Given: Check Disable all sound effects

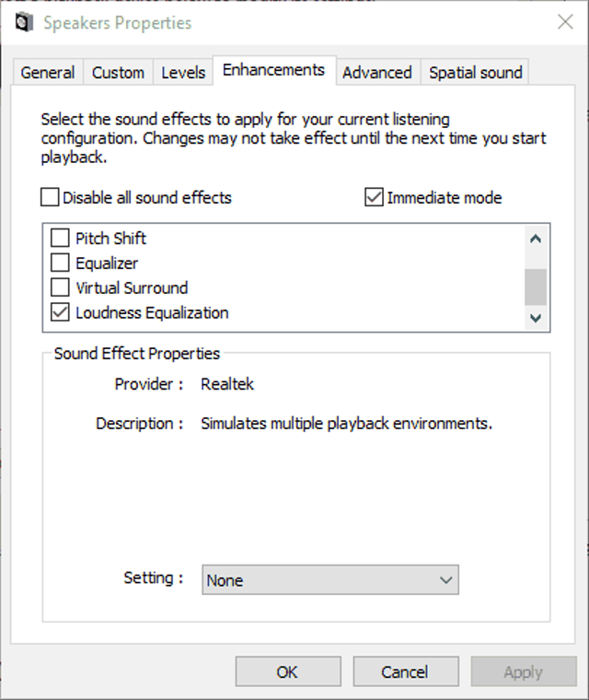Looking at the screenshot, I should (x=51, y=198).
